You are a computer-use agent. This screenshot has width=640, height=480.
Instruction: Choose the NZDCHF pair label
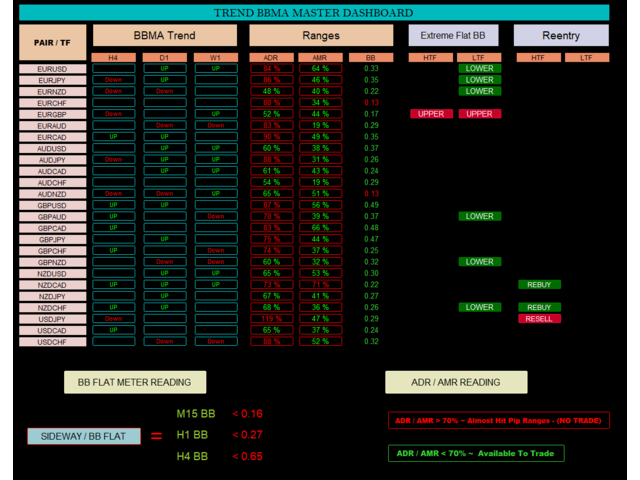pyautogui.click(x=53, y=308)
